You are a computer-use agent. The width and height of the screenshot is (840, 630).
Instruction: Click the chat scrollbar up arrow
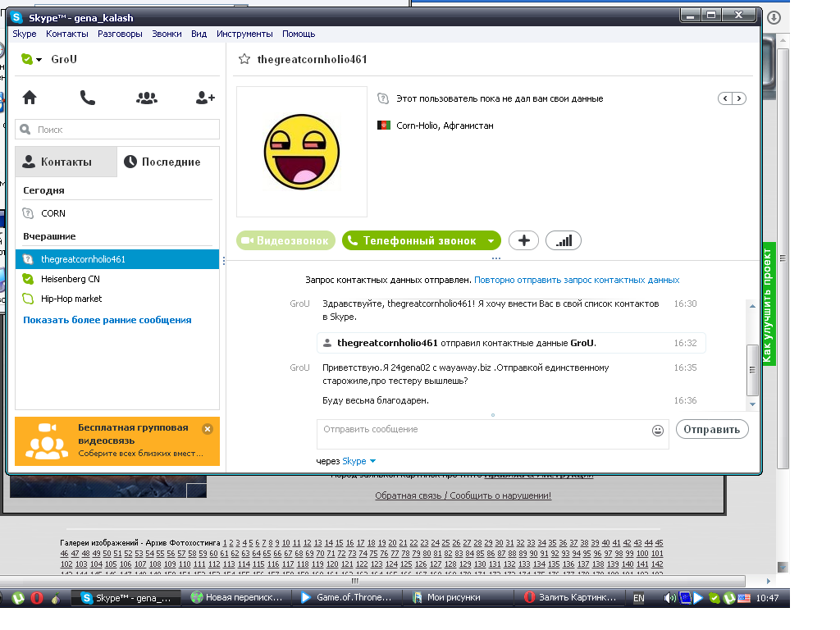[752, 307]
